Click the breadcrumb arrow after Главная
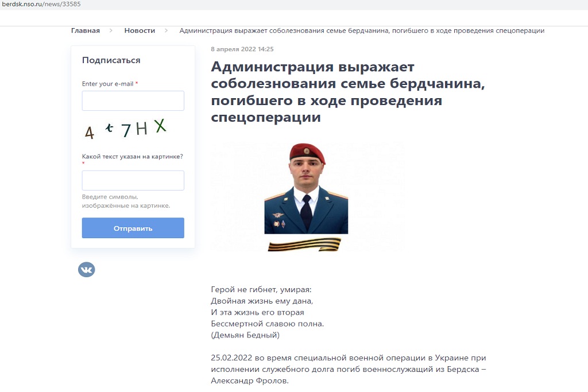Screen dimensions: 588x392 coord(111,30)
